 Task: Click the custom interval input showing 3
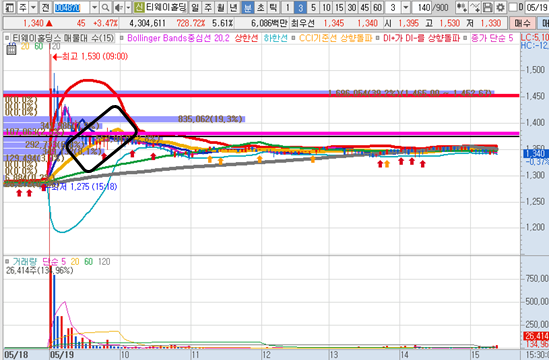click(393, 7)
